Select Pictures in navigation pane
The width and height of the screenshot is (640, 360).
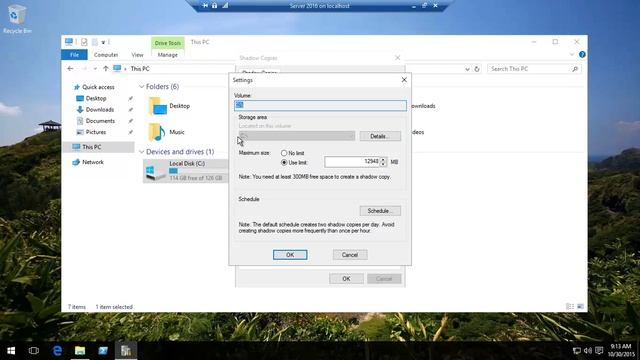(x=96, y=132)
